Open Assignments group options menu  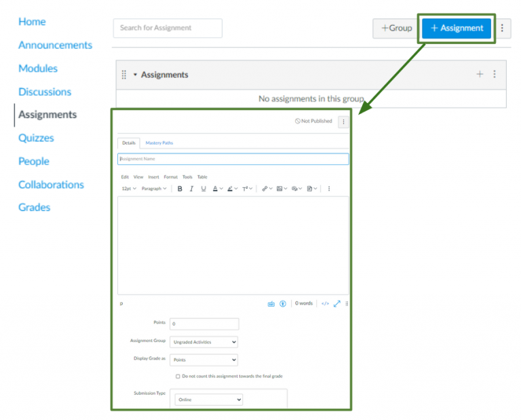(x=495, y=74)
